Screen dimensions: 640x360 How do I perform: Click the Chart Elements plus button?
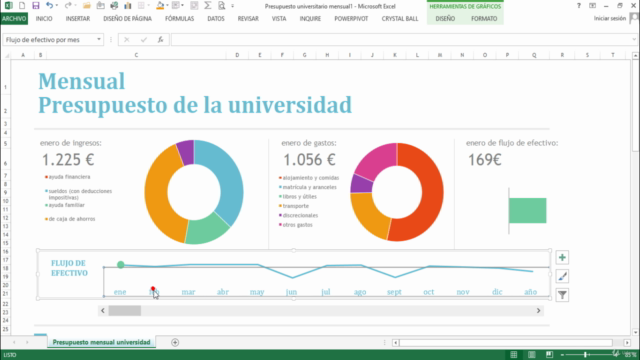[562, 258]
